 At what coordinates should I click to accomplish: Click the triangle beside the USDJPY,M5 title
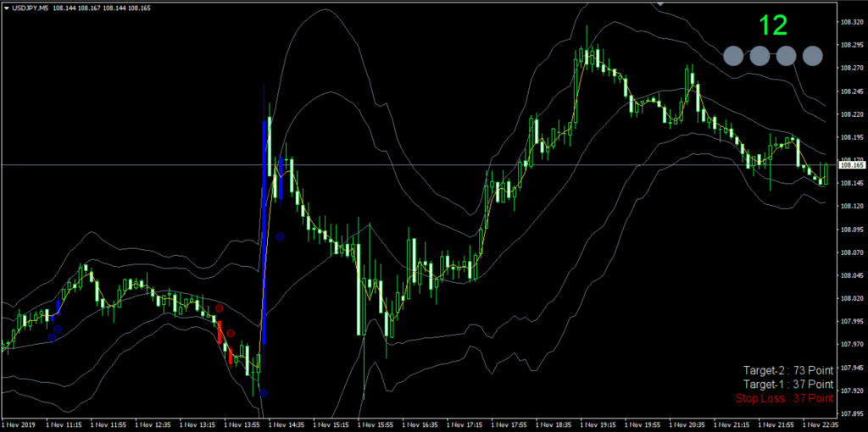coord(5,8)
